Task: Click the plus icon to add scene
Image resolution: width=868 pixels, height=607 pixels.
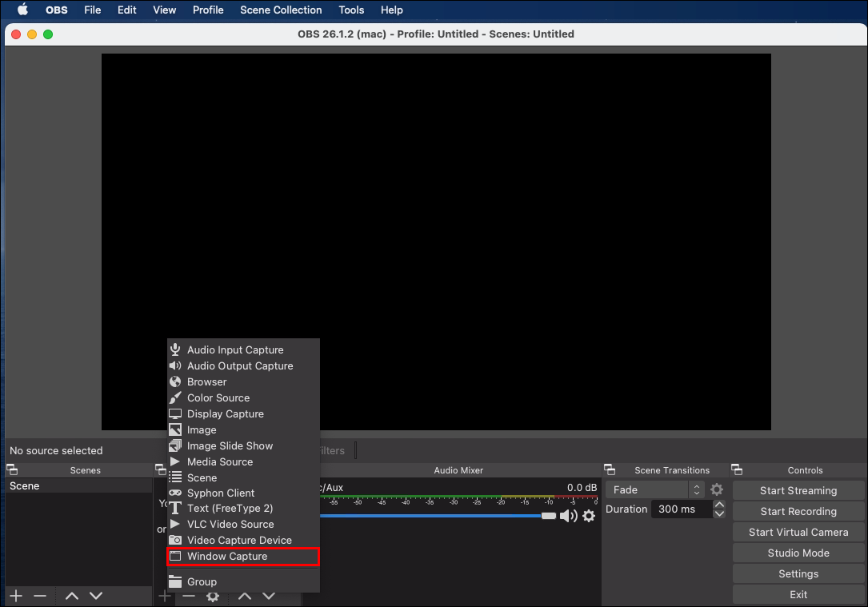Action: 16,596
